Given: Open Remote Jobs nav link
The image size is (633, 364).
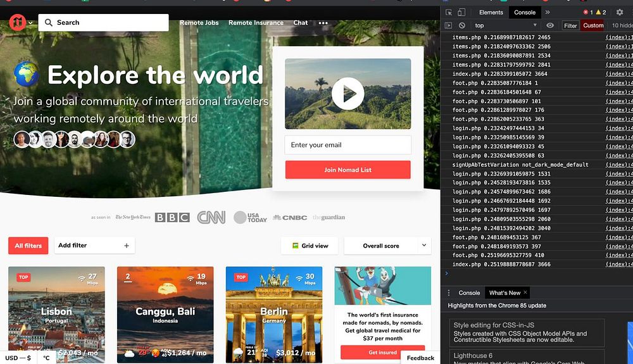Looking at the screenshot, I should [x=199, y=23].
